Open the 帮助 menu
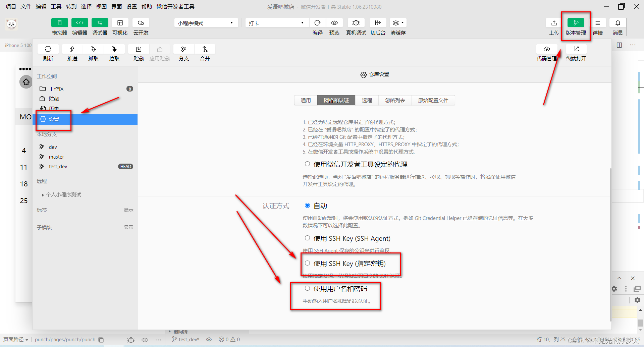 pyautogui.click(x=147, y=7)
